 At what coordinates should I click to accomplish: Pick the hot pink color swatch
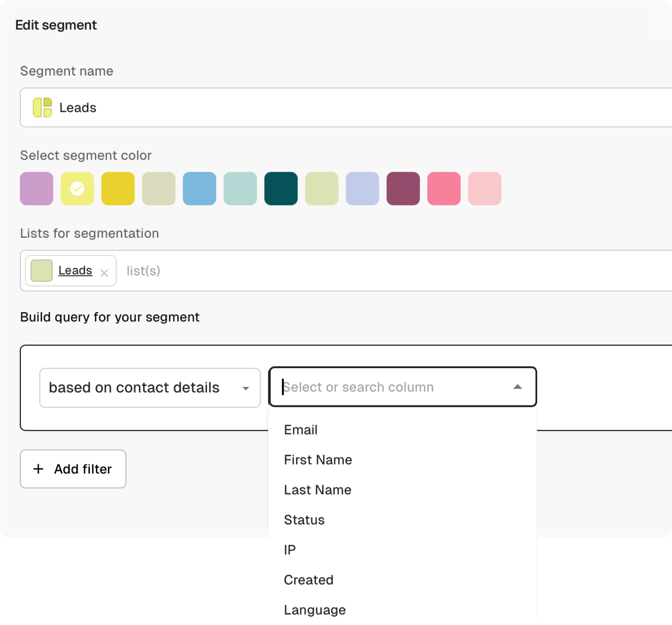coord(444,189)
